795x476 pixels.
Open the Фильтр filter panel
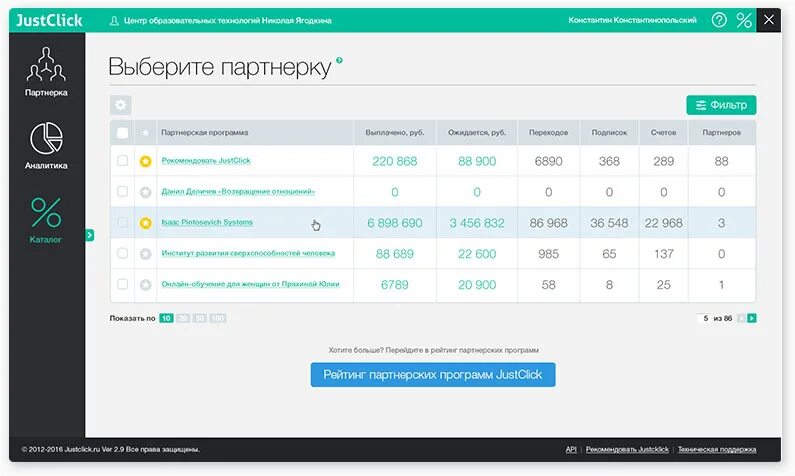point(721,105)
